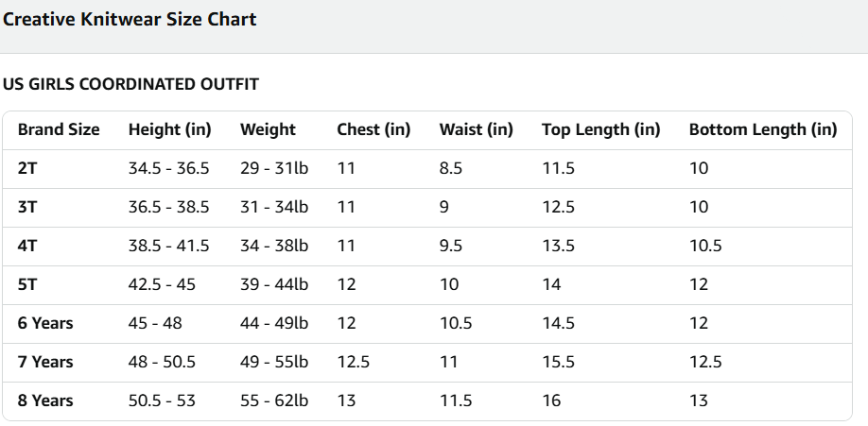Select the Weight column header
This screenshot has height=426, width=868.
coord(268,129)
